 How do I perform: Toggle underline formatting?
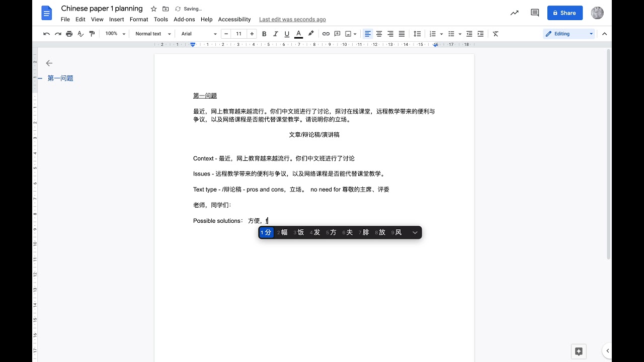[x=287, y=34]
